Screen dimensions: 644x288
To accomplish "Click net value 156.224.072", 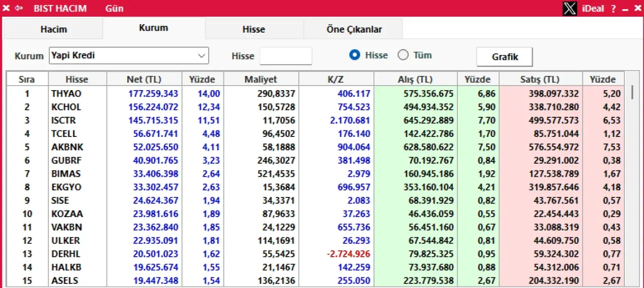I will coord(153,107).
